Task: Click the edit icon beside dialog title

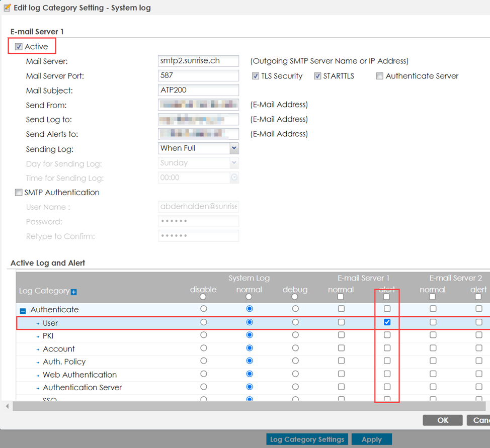Action: coord(7,8)
